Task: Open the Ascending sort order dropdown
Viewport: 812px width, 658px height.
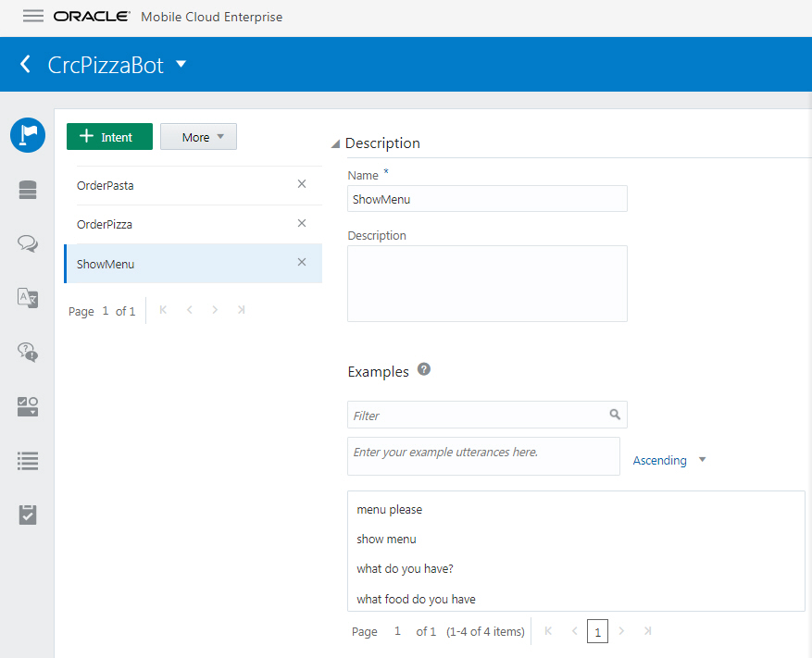Action: tap(669, 460)
